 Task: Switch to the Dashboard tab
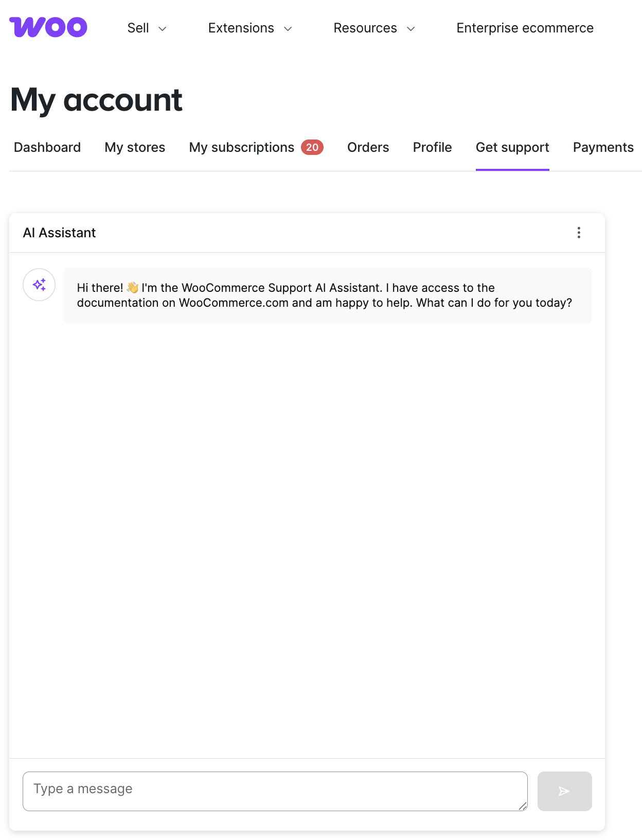[x=47, y=148]
